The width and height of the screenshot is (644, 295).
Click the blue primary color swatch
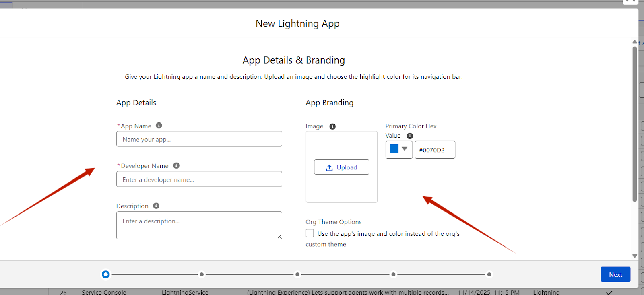(x=394, y=149)
